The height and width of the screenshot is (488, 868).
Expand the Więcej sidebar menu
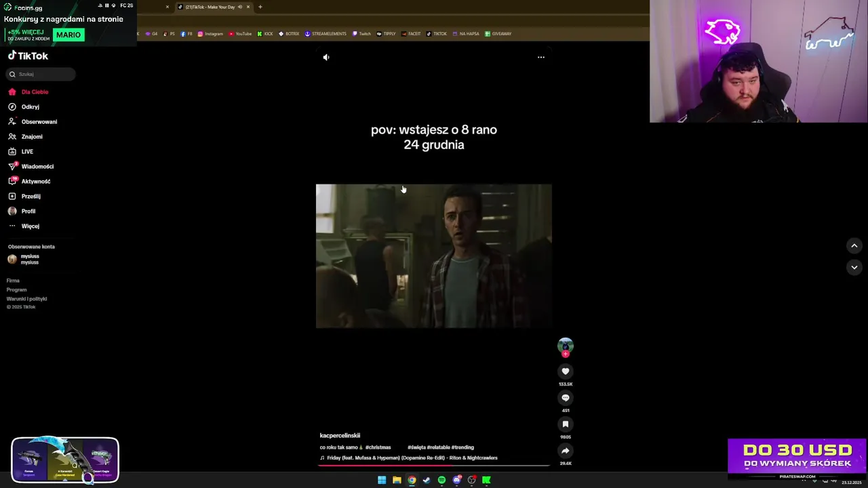[x=24, y=226]
